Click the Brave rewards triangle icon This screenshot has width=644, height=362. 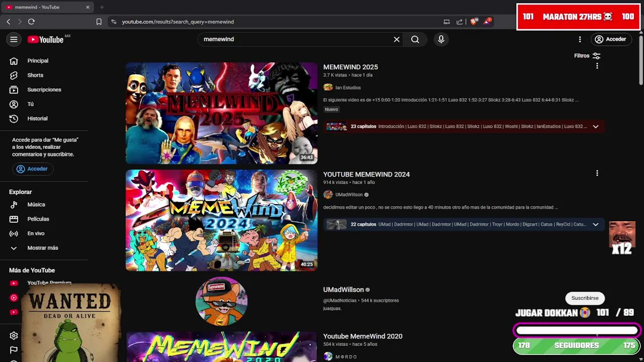487,22
